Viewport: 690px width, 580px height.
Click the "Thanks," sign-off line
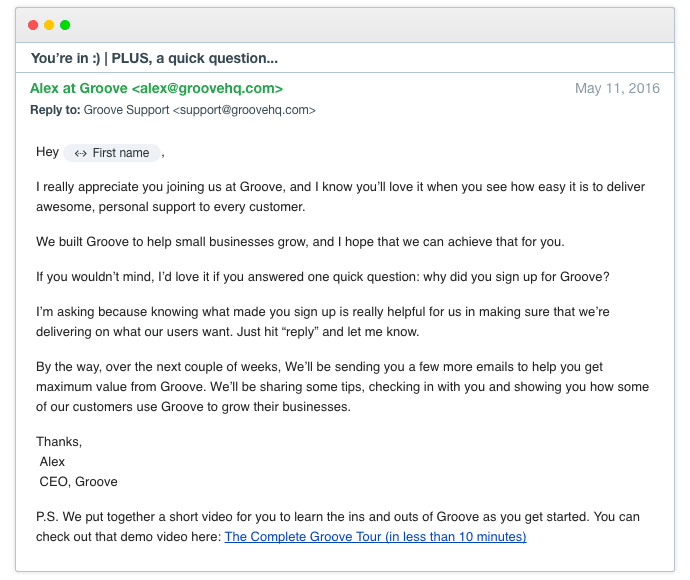[x=59, y=441]
